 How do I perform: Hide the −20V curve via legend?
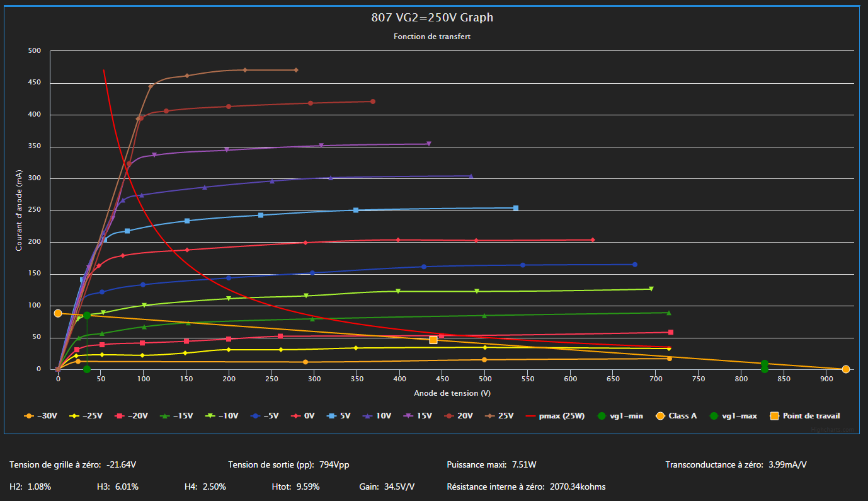point(130,416)
